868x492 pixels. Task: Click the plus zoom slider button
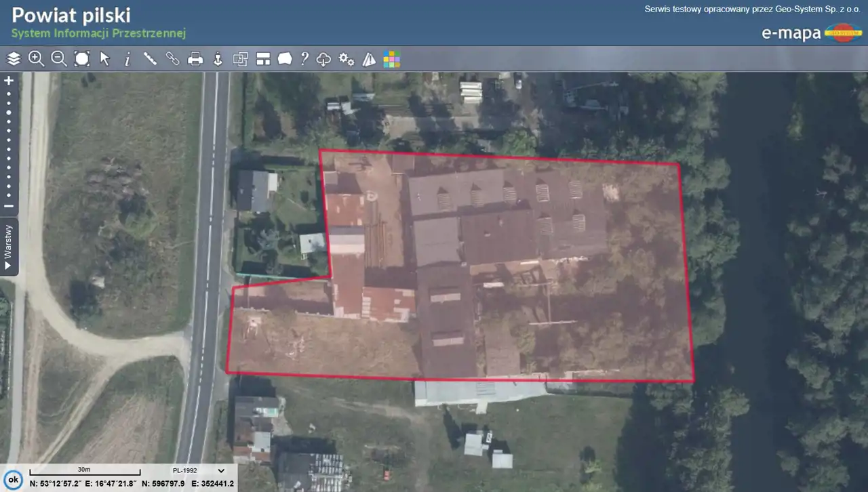(x=9, y=81)
